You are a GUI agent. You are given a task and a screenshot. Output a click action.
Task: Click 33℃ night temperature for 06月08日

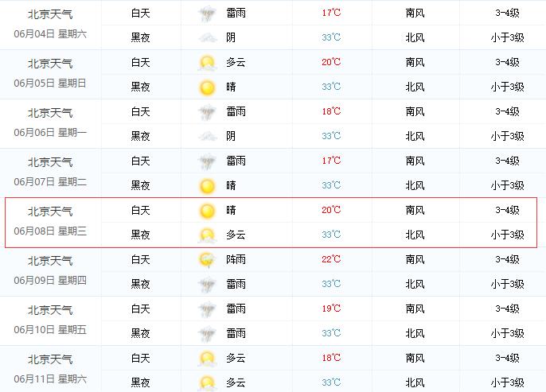[331, 235]
